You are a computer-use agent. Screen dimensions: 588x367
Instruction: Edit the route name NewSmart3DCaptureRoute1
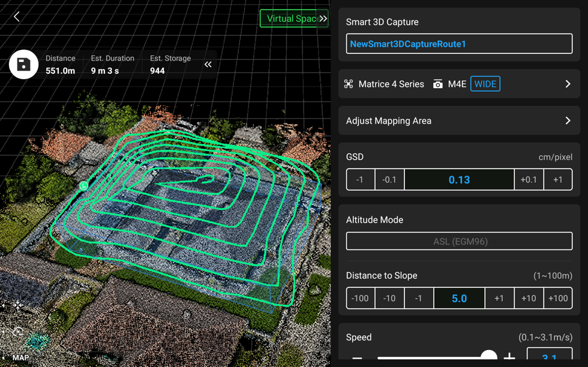(459, 44)
